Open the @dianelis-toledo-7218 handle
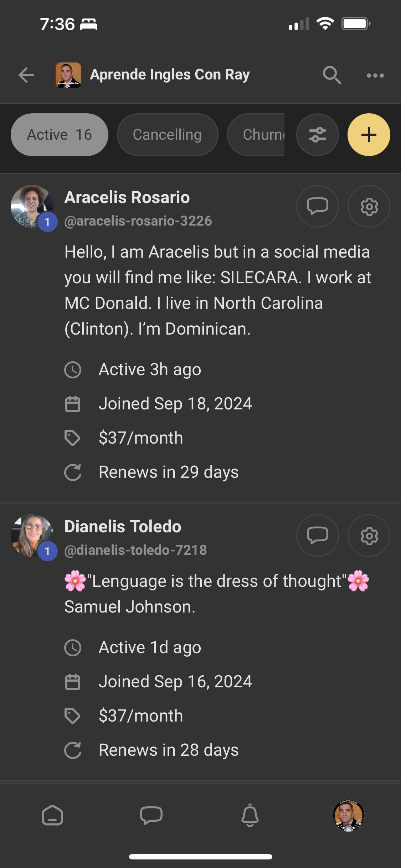 [135, 550]
